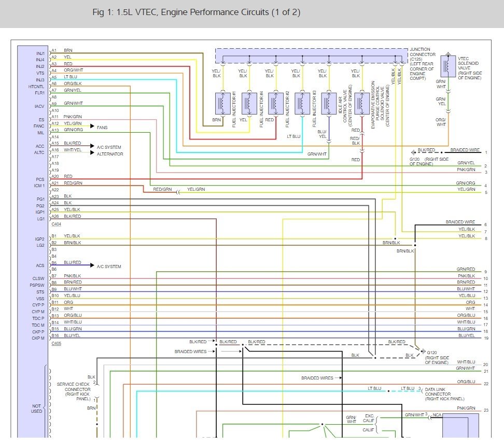Click the C404 connector label
This screenshot has height=448, width=504.
pos(57,224)
